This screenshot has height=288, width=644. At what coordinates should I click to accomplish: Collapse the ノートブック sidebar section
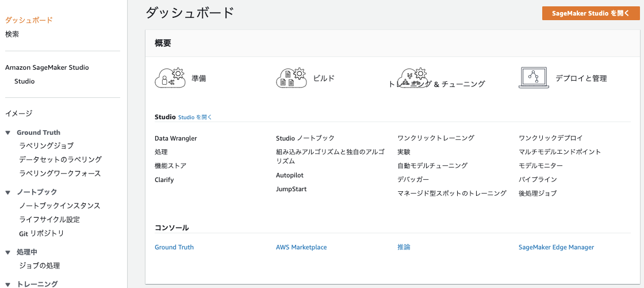click(x=8, y=192)
